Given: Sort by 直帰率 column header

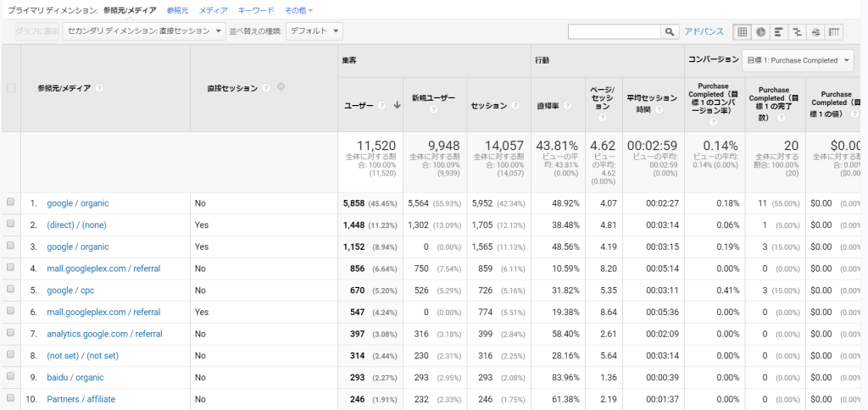Looking at the screenshot, I should [x=548, y=106].
